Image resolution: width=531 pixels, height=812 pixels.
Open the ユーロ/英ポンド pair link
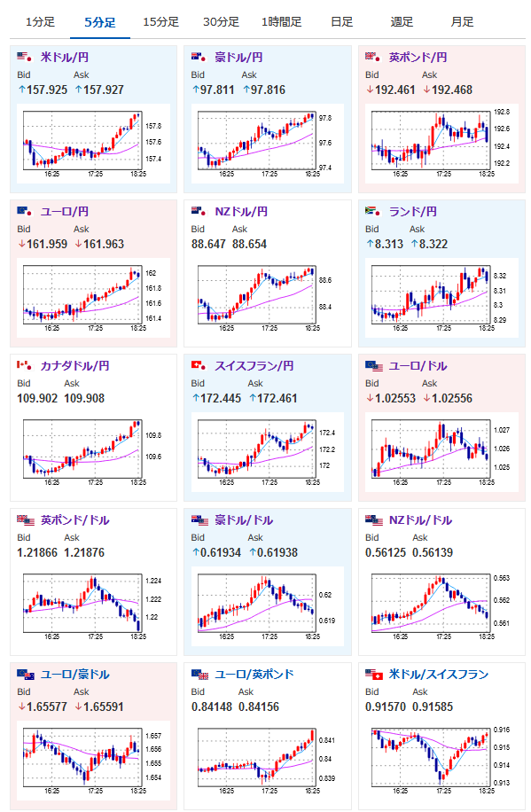pos(254,675)
